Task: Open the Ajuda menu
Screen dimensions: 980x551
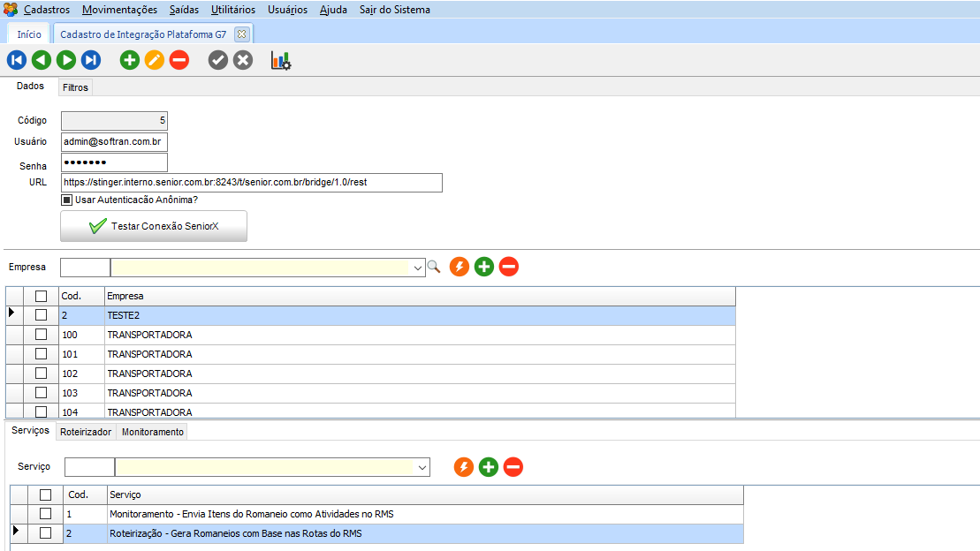Action: point(333,10)
